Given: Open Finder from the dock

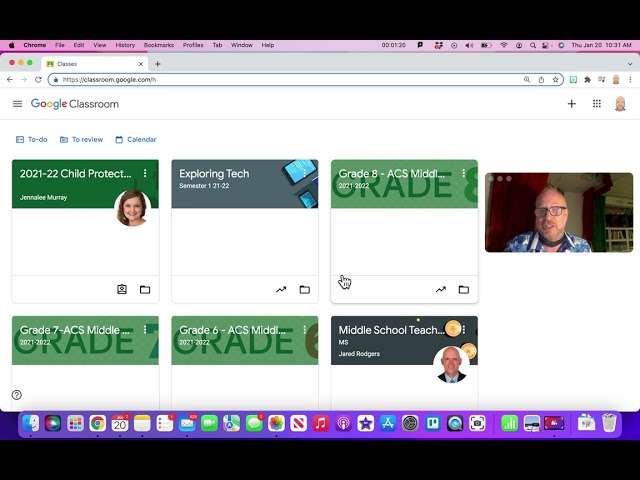Looking at the screenshot, I should pos(31,423).
